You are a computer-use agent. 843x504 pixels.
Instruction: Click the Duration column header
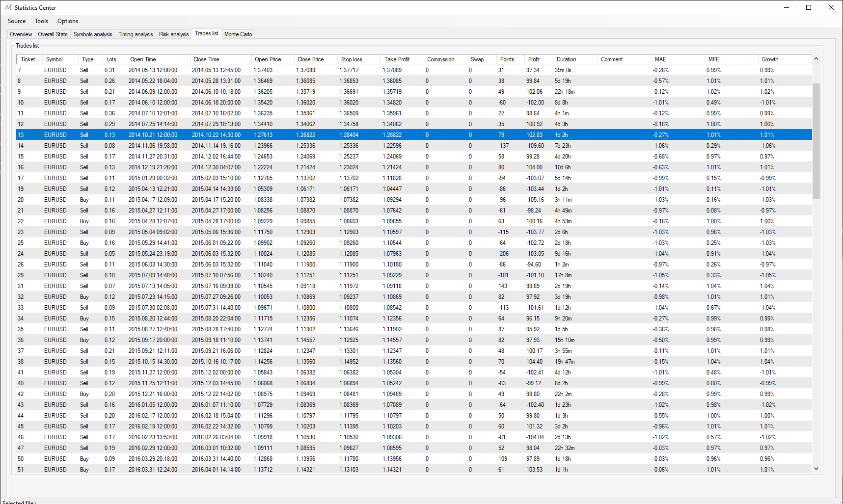click(567, 59)
